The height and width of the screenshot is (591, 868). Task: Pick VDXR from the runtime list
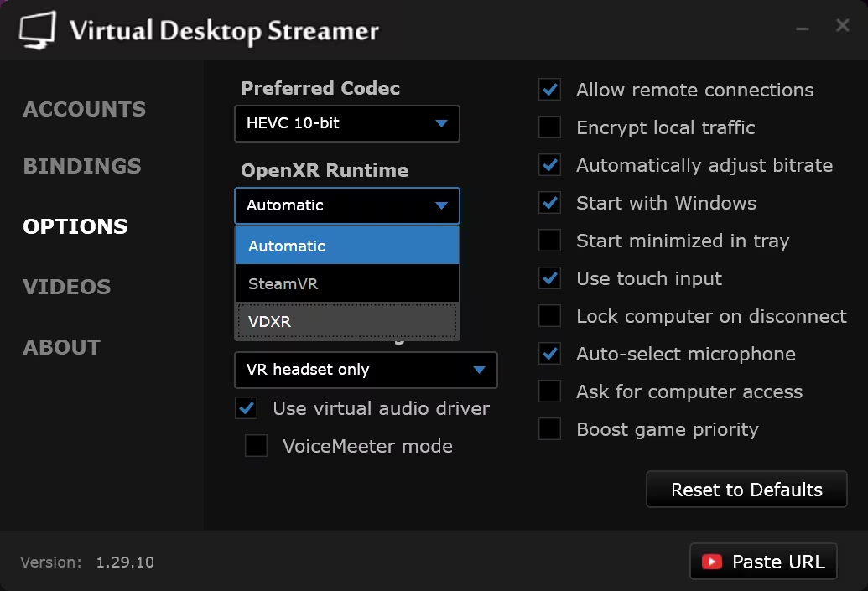point(347,321)
